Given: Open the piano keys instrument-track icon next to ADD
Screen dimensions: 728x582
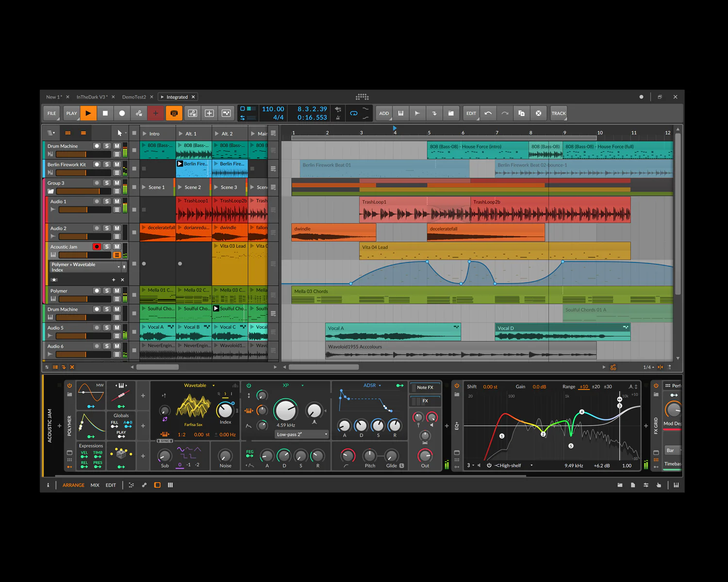Looking at the screenshot, I should tap(401, 113).
